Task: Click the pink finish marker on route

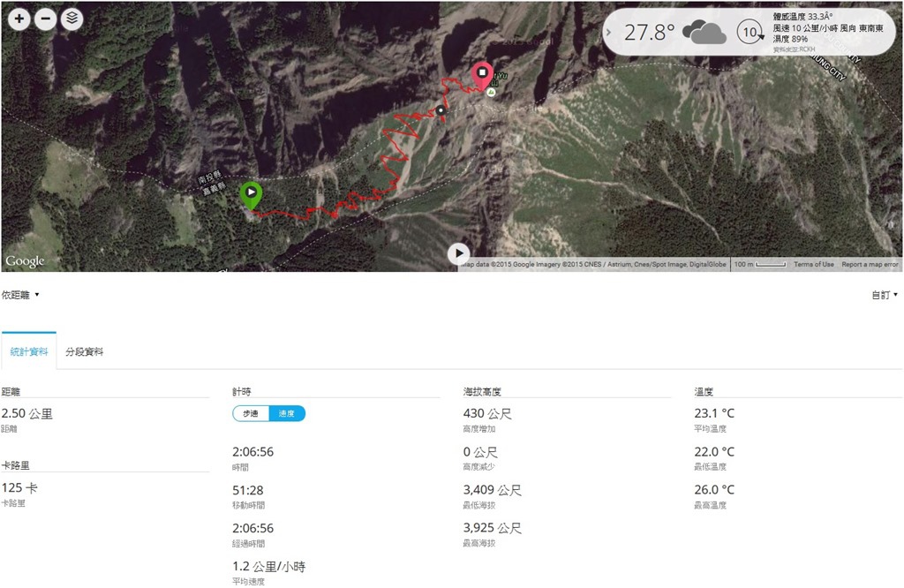Action: pos(482,77)
